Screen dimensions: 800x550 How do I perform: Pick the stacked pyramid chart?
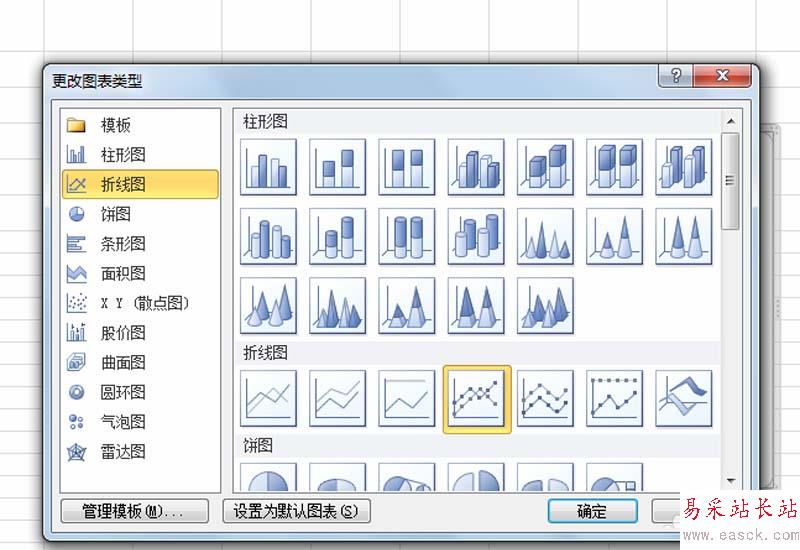point(407,306)
